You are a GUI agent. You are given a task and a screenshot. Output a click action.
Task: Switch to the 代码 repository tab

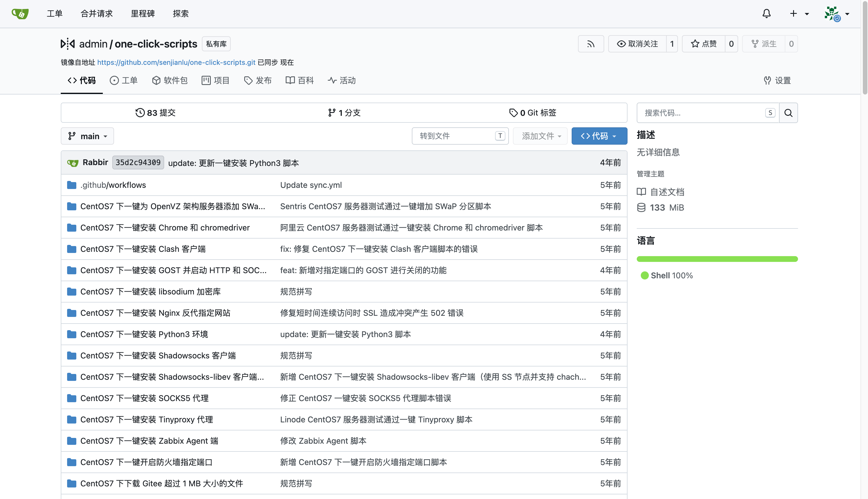82,81
